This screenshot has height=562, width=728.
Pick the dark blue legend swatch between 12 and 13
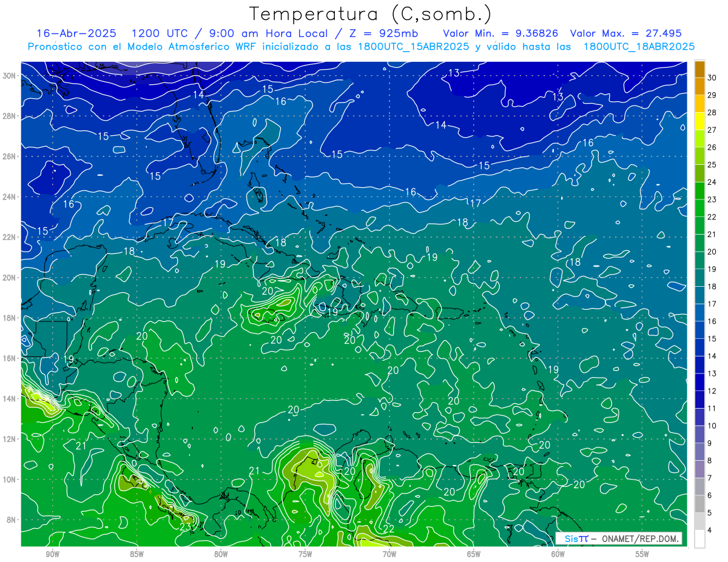click(x=699, y=382)
